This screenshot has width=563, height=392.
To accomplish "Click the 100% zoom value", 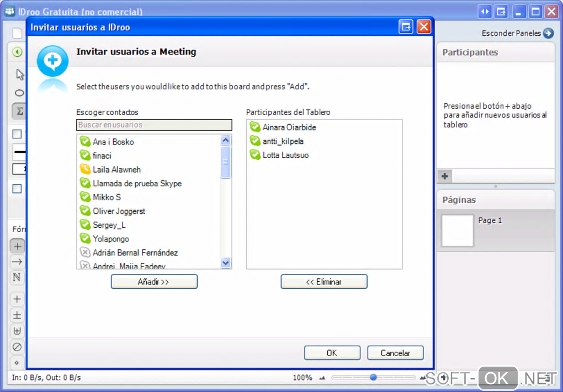I will point(302,378).
